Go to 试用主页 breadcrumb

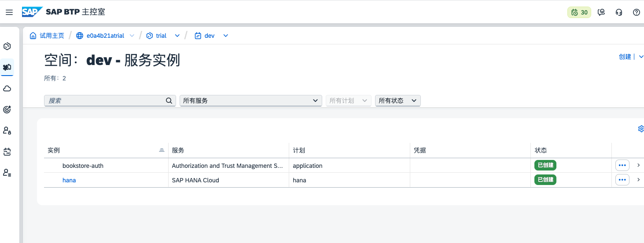point(47,36)
